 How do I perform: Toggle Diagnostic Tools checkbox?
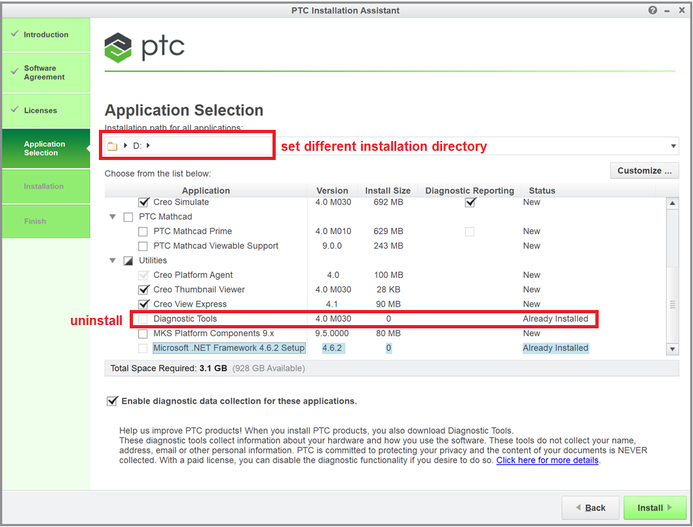pos(143,319)
